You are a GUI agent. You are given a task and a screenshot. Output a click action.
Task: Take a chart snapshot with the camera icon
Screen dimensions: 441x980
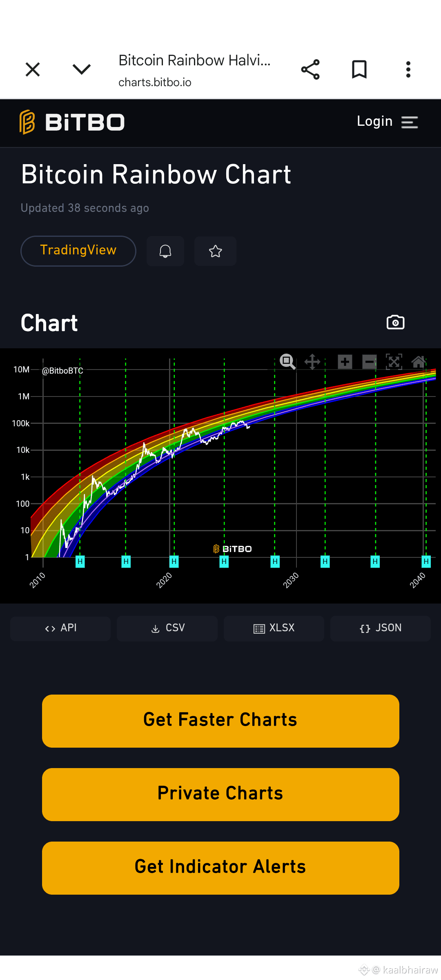point(395,322)
